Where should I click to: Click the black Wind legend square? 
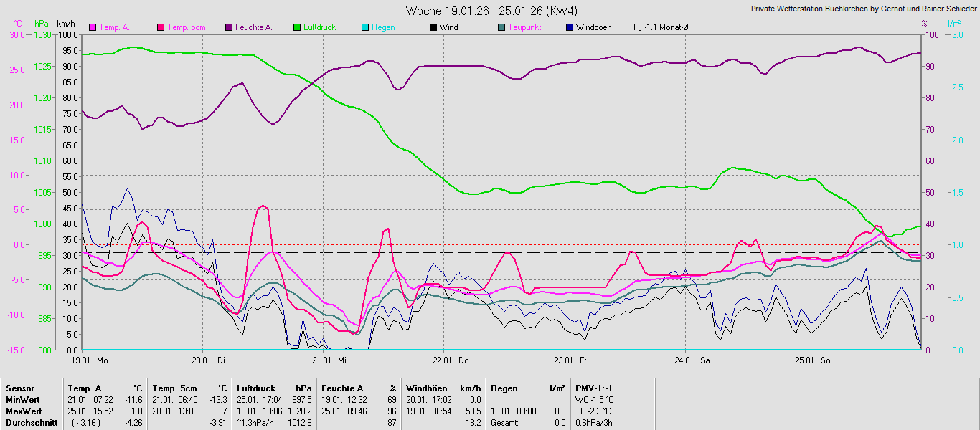tap(433, 27)
